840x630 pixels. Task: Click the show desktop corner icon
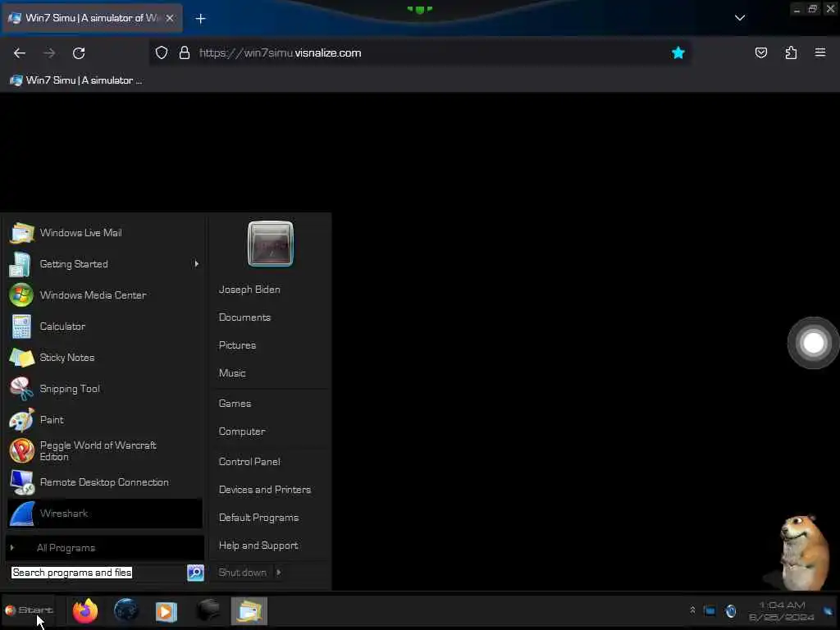coord(829,611)
